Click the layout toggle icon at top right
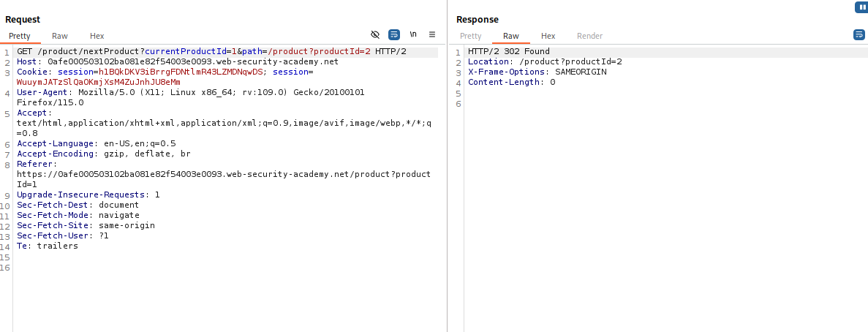 (x=861, y=7)
